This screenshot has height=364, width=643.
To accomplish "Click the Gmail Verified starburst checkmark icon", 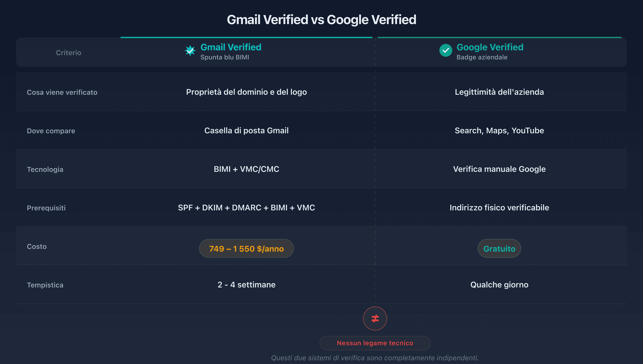I will (x=190, y=50).
